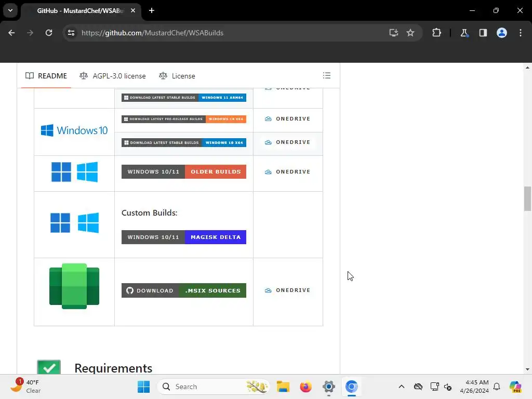Go forward to the next page
The width and height of the screenshot is (532, 399).
pos(30,33)
